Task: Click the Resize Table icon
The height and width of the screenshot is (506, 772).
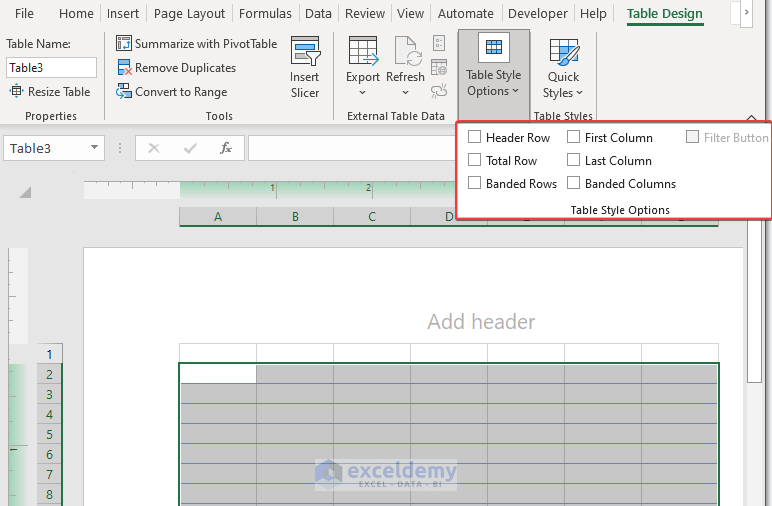Action: point(16,91)
